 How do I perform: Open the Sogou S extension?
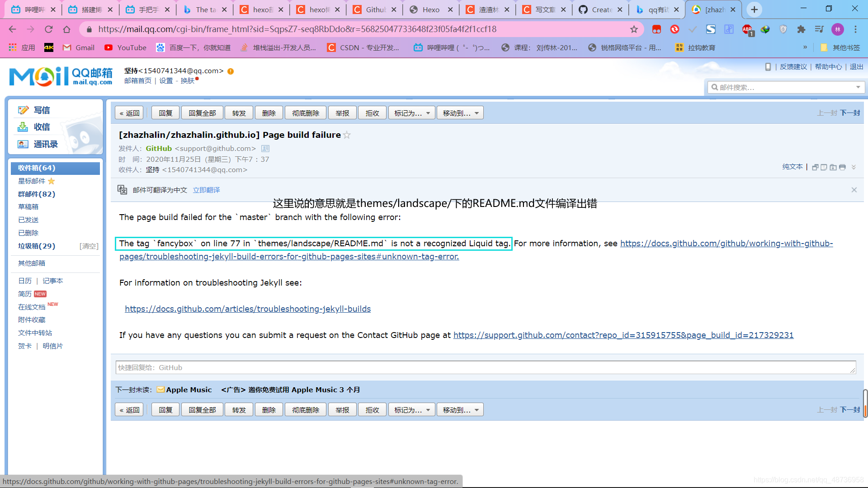coord(711,29)
